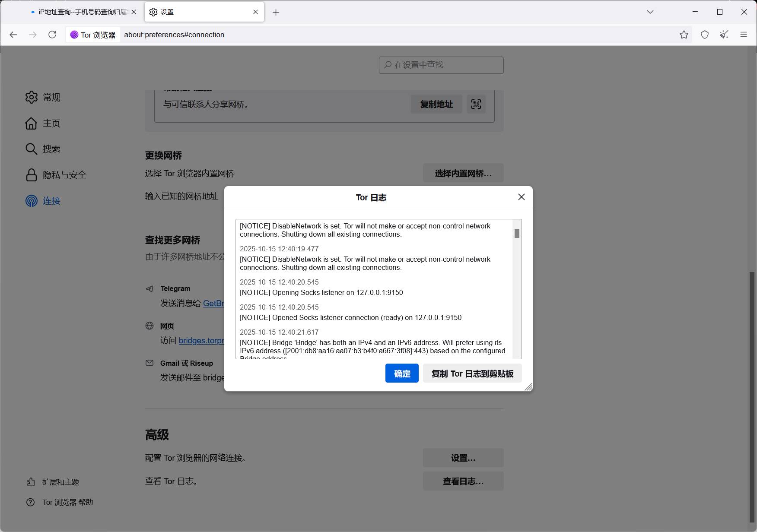
Task: Switch to the iP地址查询 tab
Action: tap(80, 12)
